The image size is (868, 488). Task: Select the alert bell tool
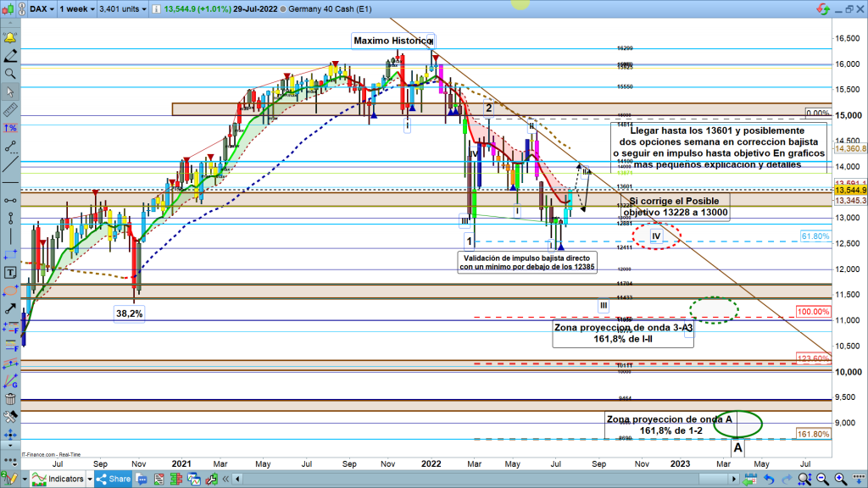tap(11, 39)
